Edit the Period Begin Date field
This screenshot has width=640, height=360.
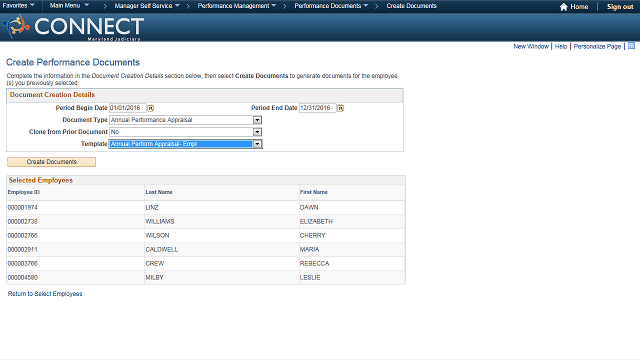tap(128, 108)
